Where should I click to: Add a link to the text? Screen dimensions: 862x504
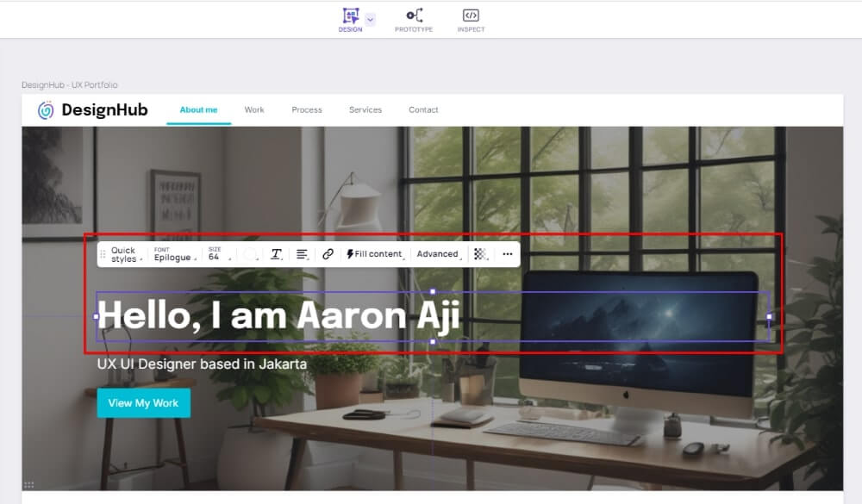[x=328, y=254]
